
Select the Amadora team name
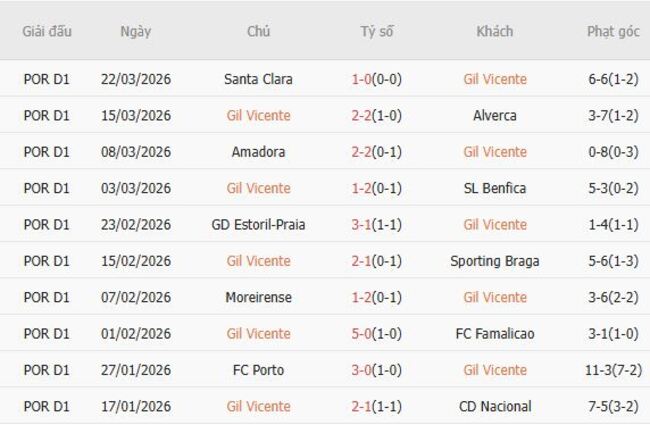(258, 152)
